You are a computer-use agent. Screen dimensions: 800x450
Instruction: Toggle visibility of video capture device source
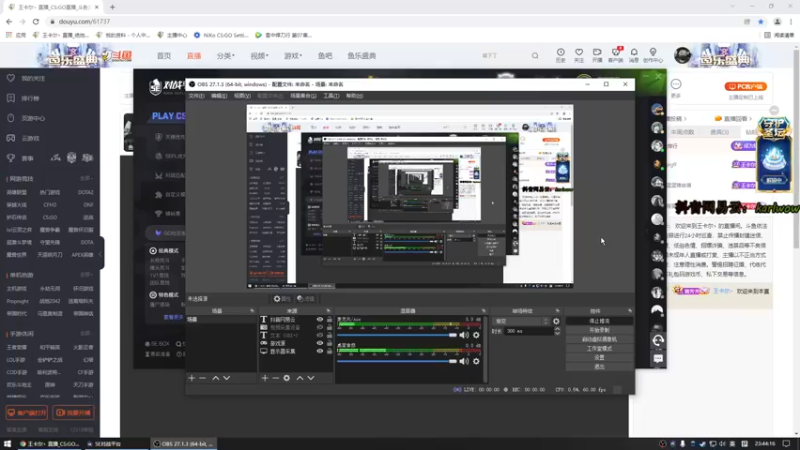(320, 327)
